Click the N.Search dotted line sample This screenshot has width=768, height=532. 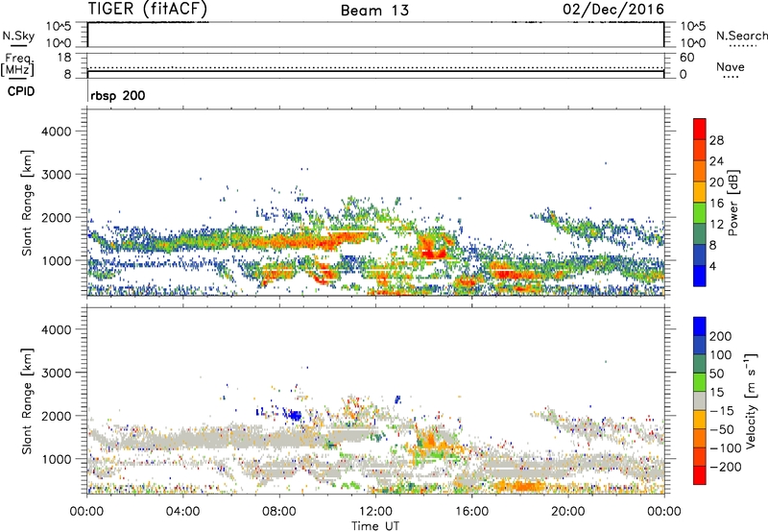743,46
